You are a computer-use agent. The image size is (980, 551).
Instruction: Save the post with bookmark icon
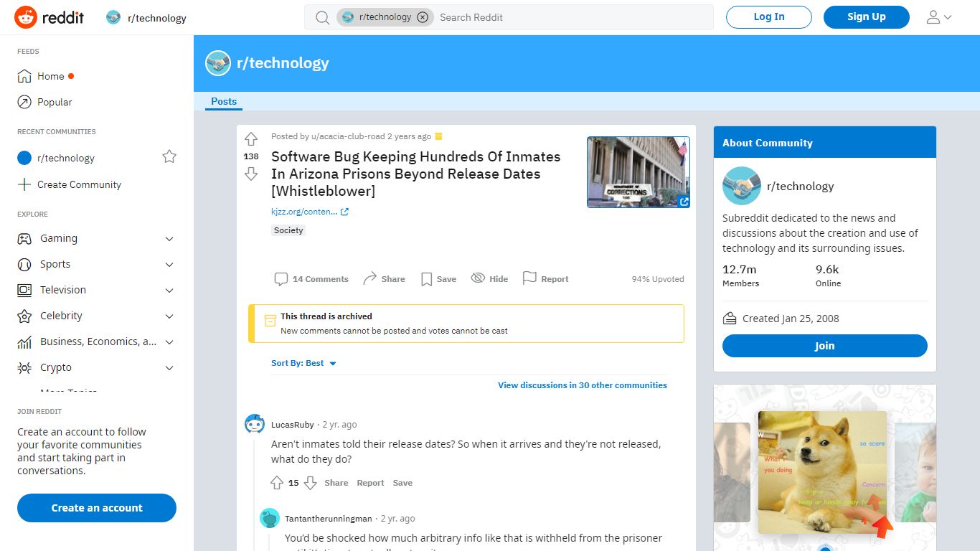click(438, 279)
